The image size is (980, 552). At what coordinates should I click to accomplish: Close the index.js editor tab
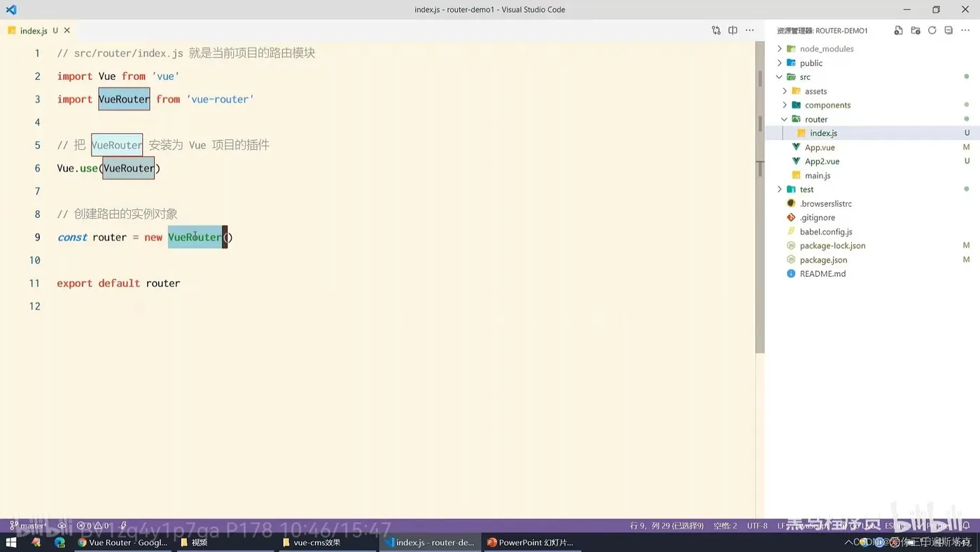tap(67, 31)
